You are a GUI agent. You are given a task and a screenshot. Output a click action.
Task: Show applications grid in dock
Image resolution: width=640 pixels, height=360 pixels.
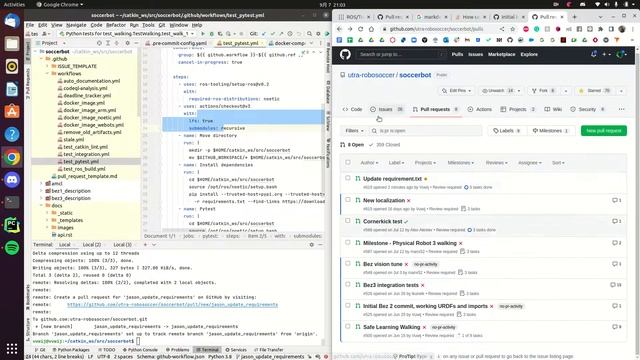point(12,348)
